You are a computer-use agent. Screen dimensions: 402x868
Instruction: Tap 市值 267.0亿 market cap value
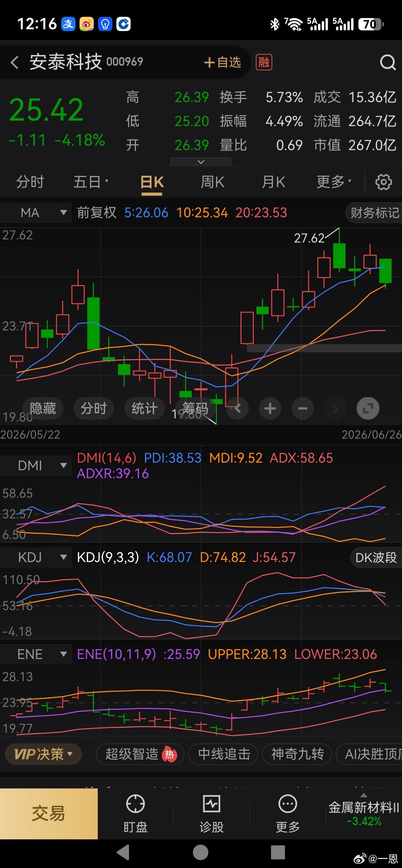coord(372,145)
